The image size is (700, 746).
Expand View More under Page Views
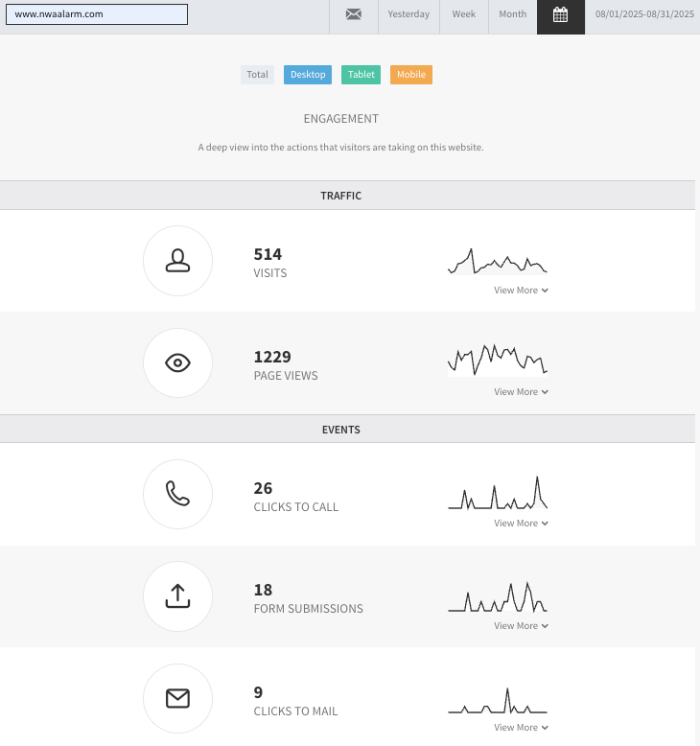click(x=521, y=392)
